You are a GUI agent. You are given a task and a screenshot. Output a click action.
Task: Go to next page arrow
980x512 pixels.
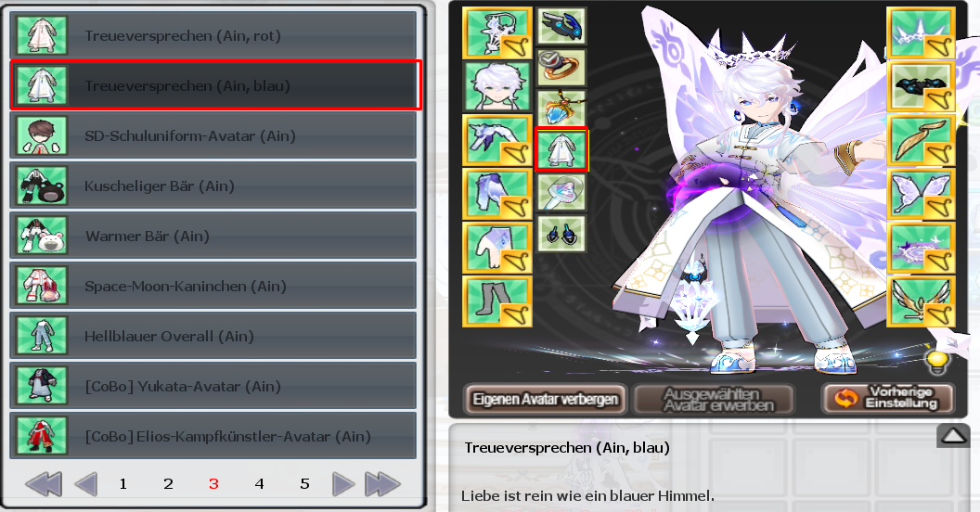click(342, 484)
